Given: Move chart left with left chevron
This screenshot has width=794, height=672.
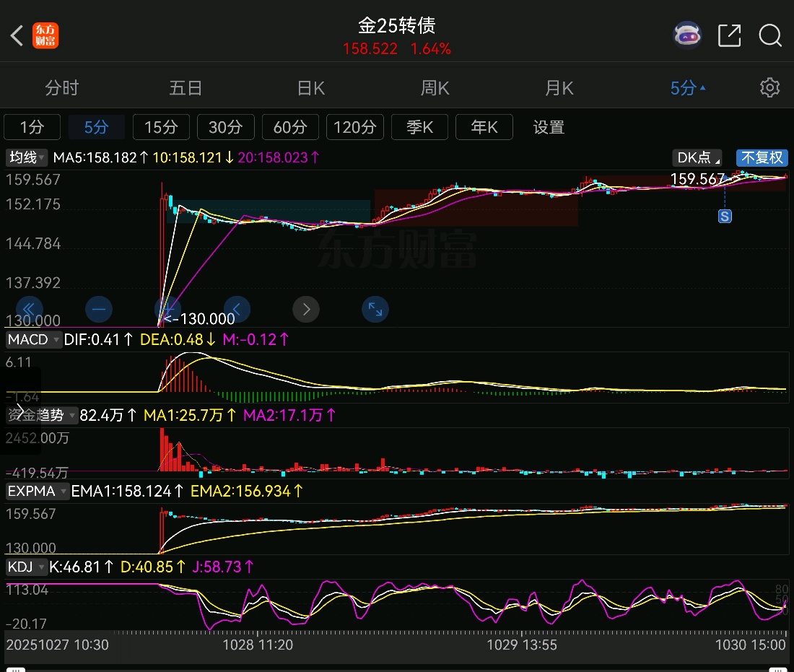Looking at the screenshot, I should 237,309.
